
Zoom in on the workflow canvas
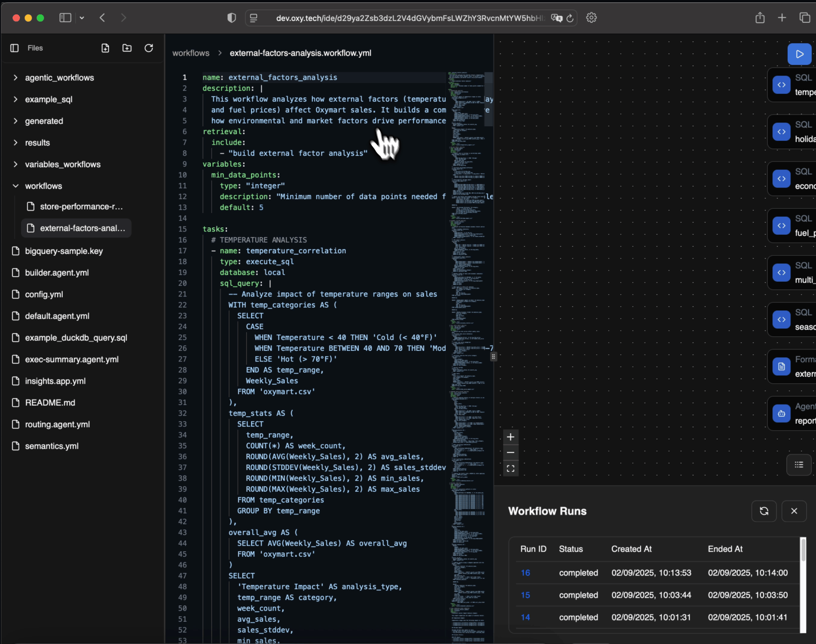coord(511,437)
